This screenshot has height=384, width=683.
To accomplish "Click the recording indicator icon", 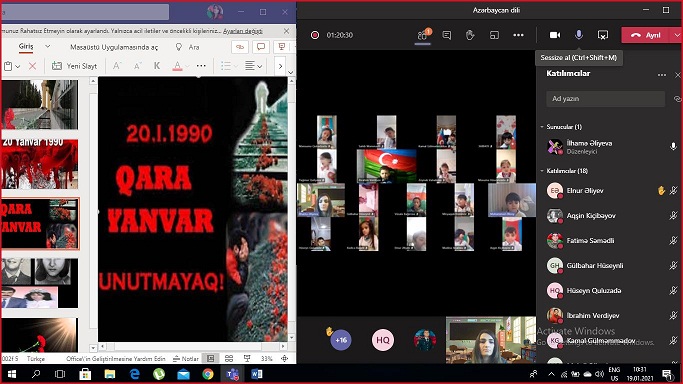I will [314, 35].
